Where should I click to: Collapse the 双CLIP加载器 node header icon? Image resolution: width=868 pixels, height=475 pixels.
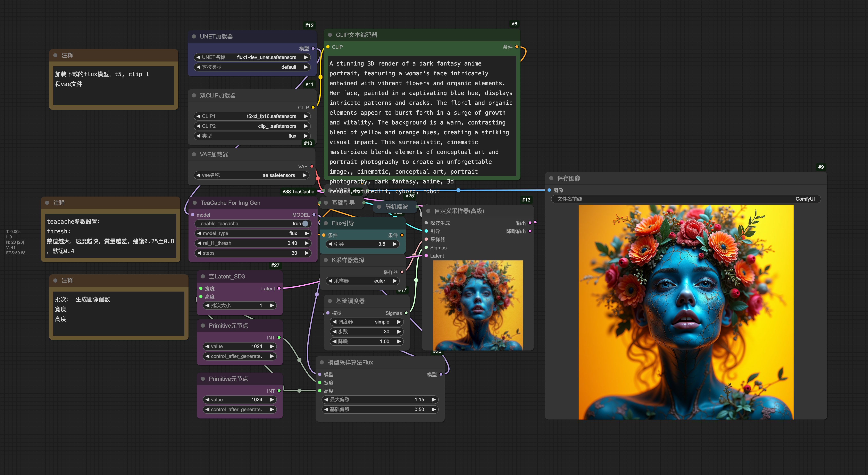tap(194, 96)
